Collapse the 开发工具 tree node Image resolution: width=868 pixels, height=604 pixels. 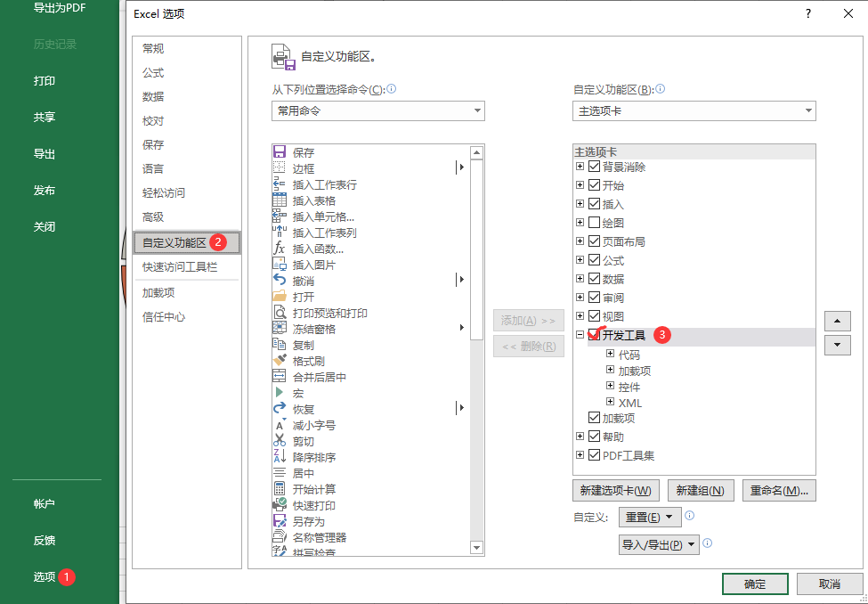[580, 335]
